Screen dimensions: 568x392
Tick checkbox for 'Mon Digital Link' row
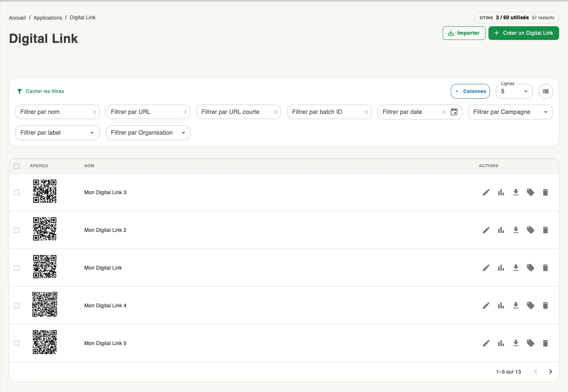[x=17, y=268]
